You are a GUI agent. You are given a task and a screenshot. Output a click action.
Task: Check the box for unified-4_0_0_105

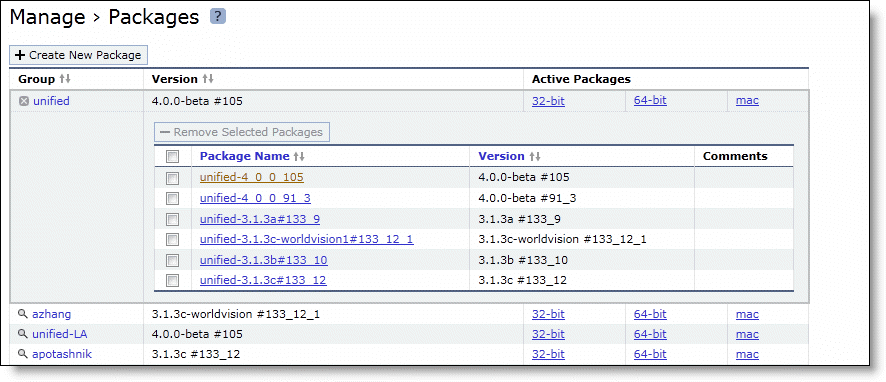pos(172,178)
